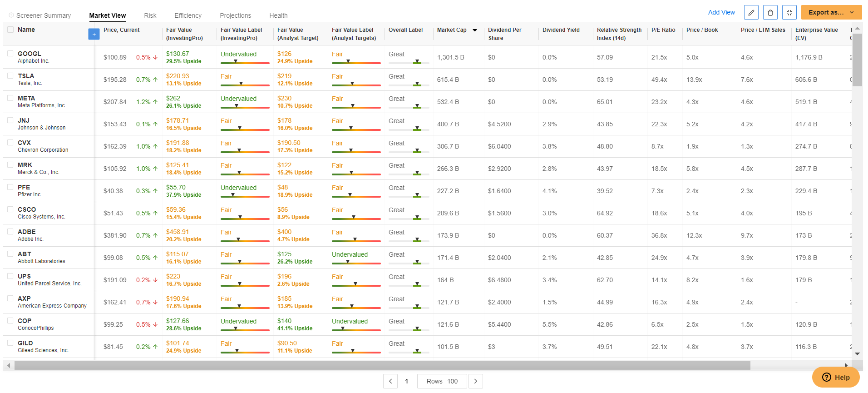Click the vertical scrollbar thumb
The width and height of the screenshot is (868, 393).
click(857, 60)
